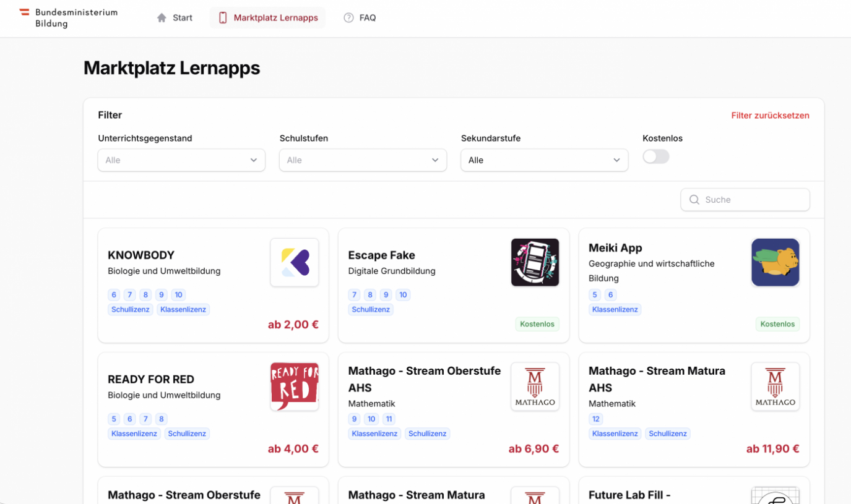Open the Escape Fake app icon
851x504 pixels.
point(535,262)
